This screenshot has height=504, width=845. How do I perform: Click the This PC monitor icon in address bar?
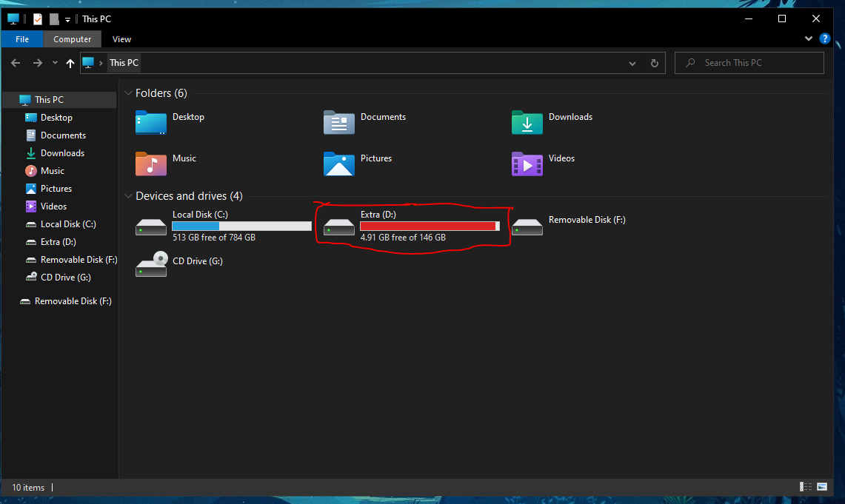(88, 63)
